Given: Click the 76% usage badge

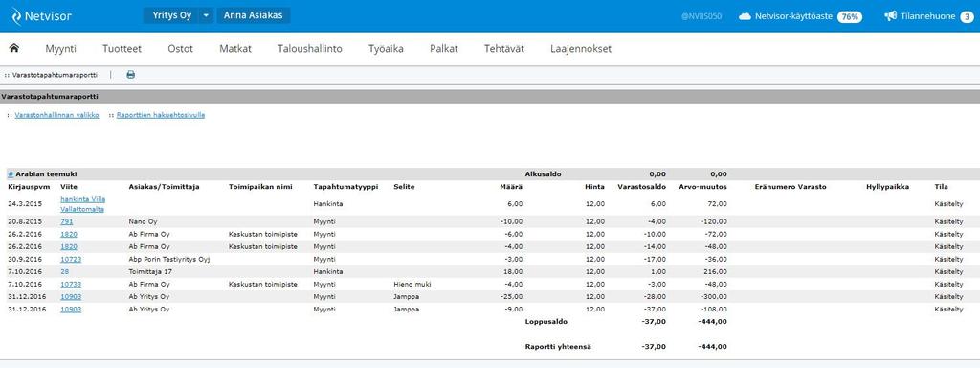Looking at the screenshot, I should click(850, 17).
